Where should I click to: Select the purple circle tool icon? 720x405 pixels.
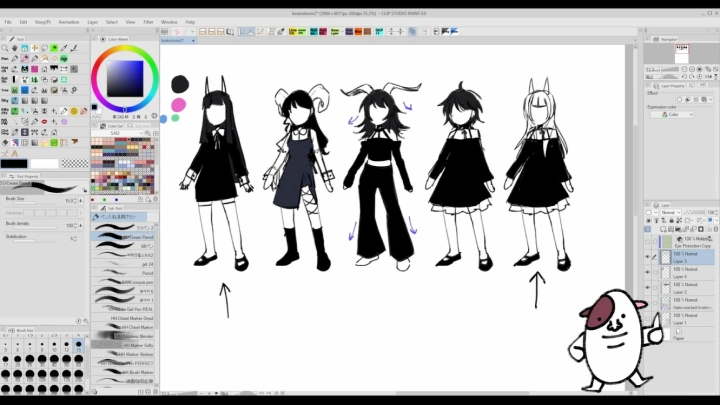(64, 122)
